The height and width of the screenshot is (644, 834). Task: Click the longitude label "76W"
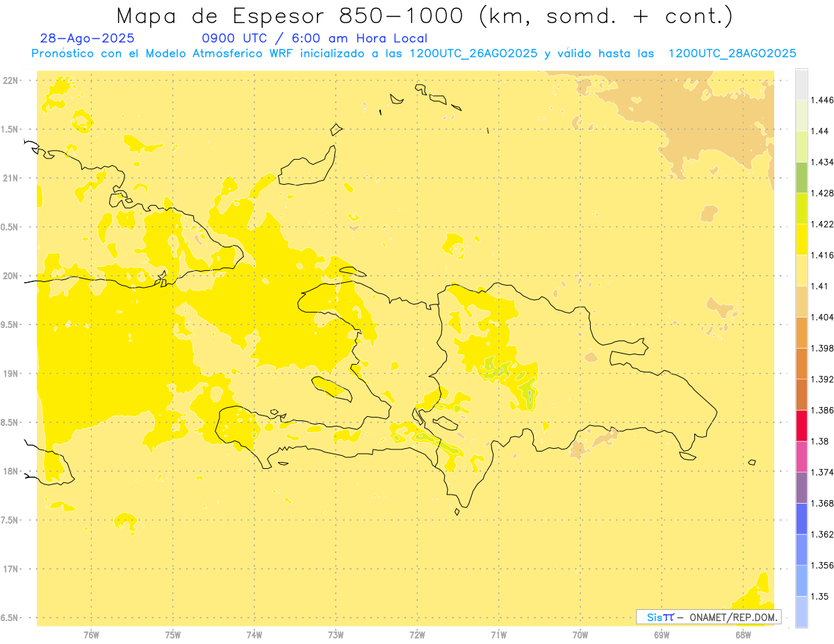91,635
